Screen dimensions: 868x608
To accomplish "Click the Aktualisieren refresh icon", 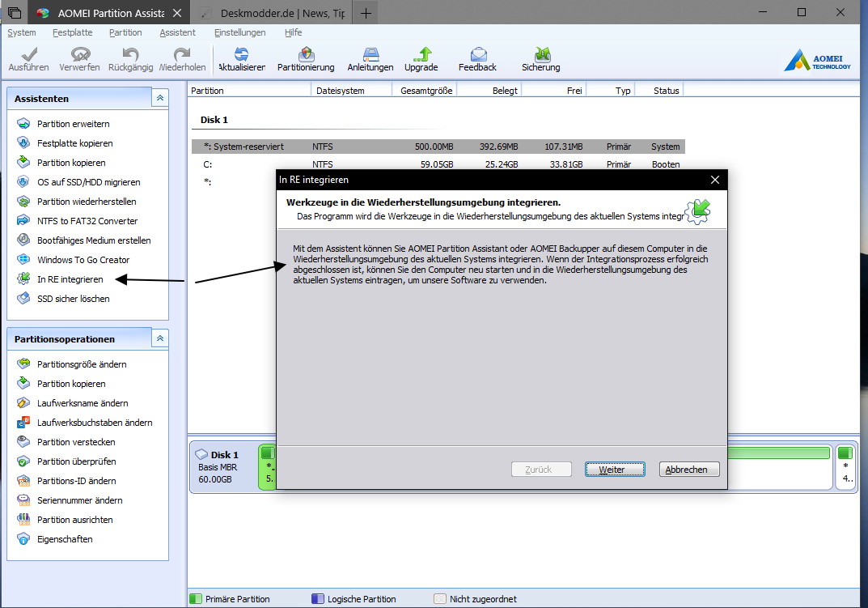I will (241, 54).
